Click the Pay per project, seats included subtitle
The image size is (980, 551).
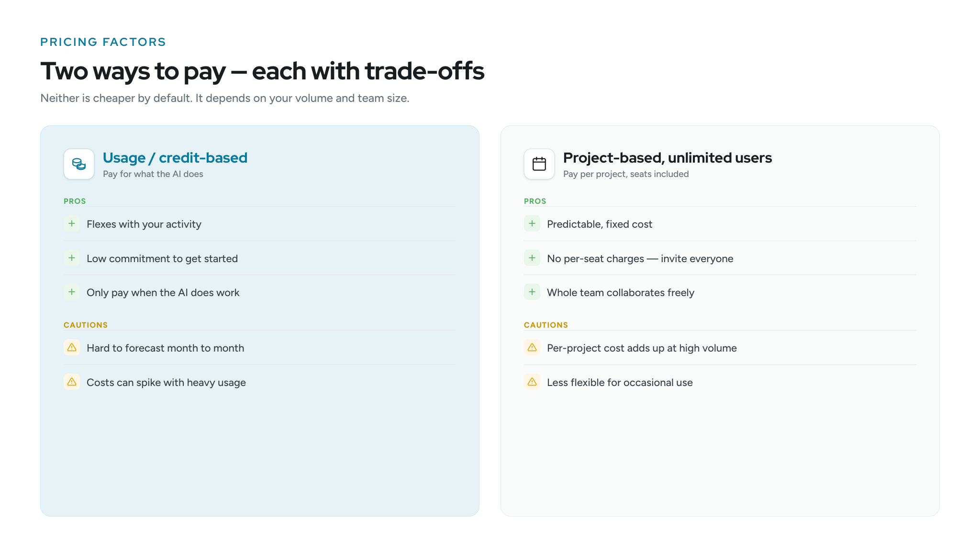click(x=626, y=174)
